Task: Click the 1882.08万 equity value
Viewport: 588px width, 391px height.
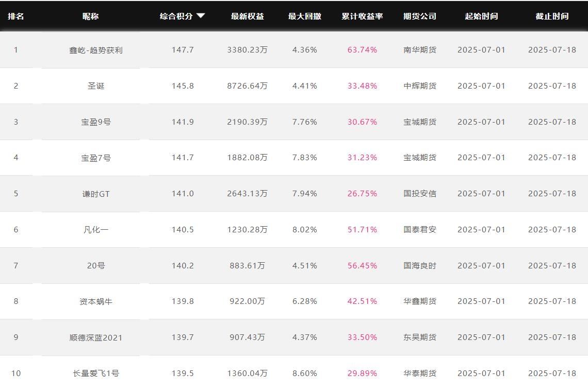Action: pyautogui.click(x=247, y=157)
